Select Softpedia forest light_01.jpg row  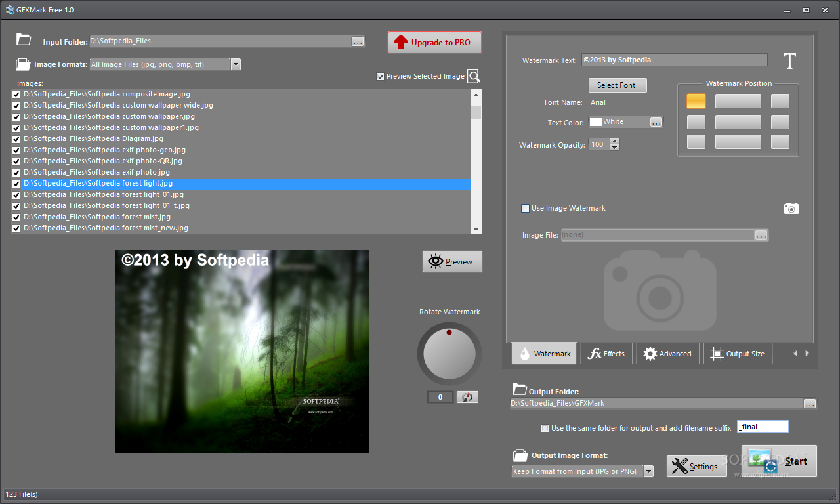[x=246, y=195]
